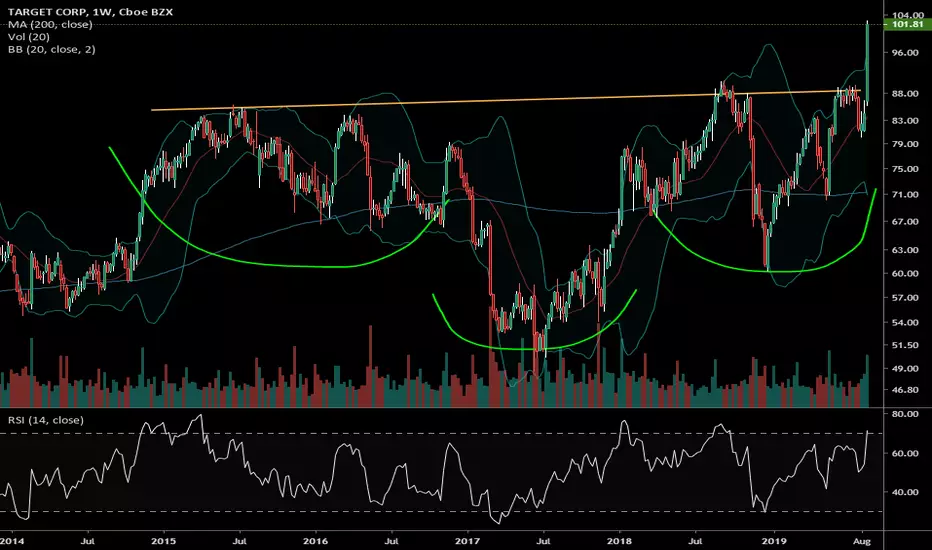Click the 83.00 price axis label
The width and height of the screenshot is (932, 550).
point(905,120)
